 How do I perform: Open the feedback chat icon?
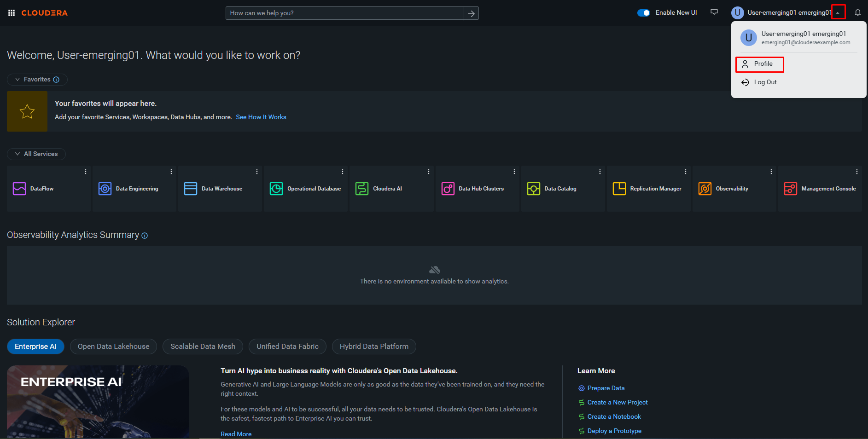tap(714, 12)
